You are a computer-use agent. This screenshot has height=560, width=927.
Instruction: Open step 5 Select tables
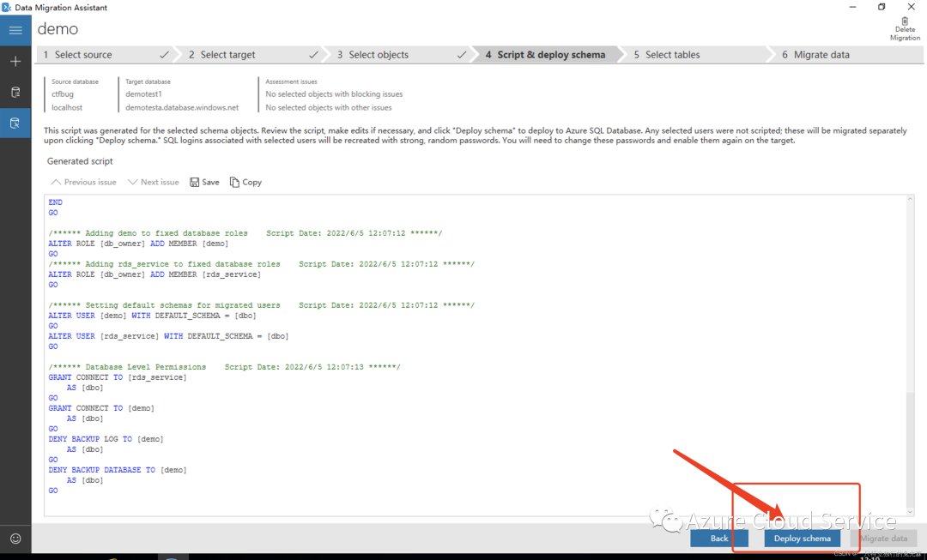pyautogui.click(x=695, y=54)
